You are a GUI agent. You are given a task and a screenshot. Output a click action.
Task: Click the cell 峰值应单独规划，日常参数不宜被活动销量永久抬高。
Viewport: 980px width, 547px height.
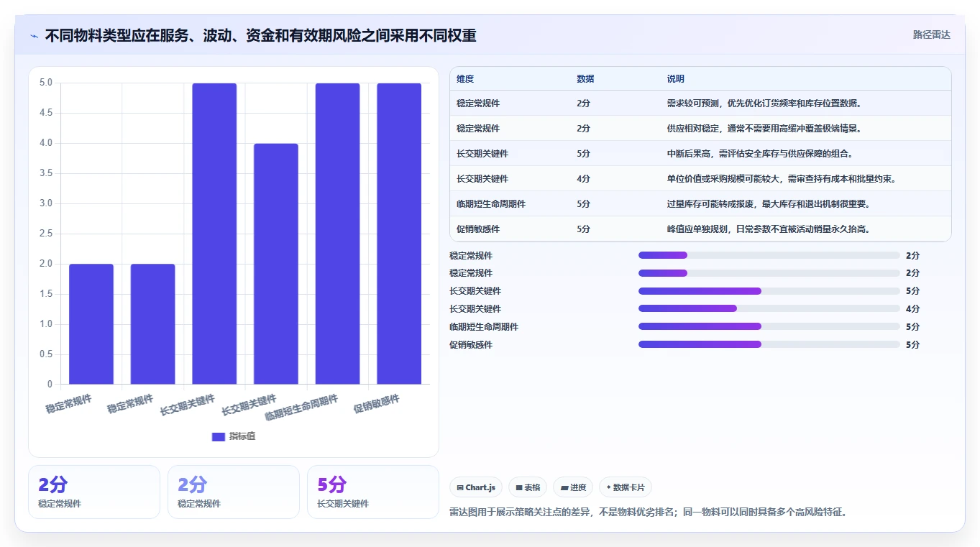pos(769,229)
